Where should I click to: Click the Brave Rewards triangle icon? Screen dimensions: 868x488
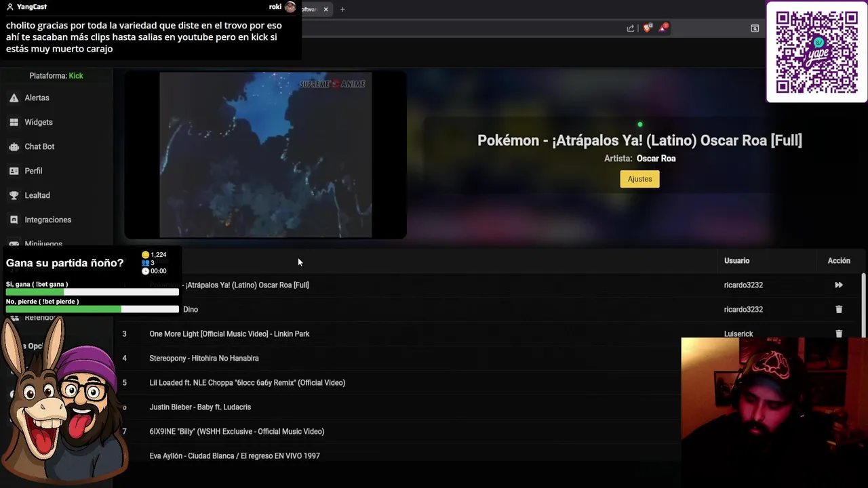663,28
